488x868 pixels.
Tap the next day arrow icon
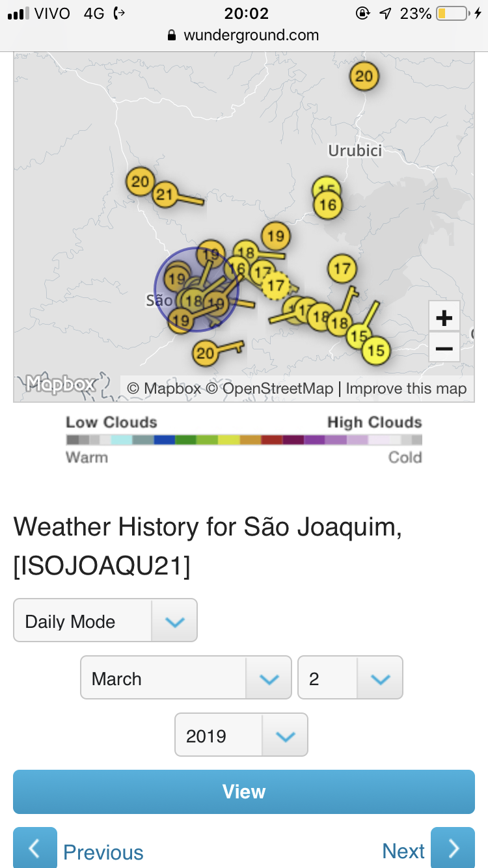pyautogui.click(x=453, y=848)
